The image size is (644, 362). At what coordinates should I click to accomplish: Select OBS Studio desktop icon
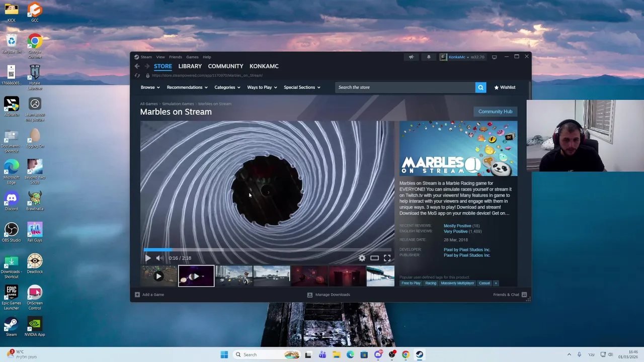(11, 232)
